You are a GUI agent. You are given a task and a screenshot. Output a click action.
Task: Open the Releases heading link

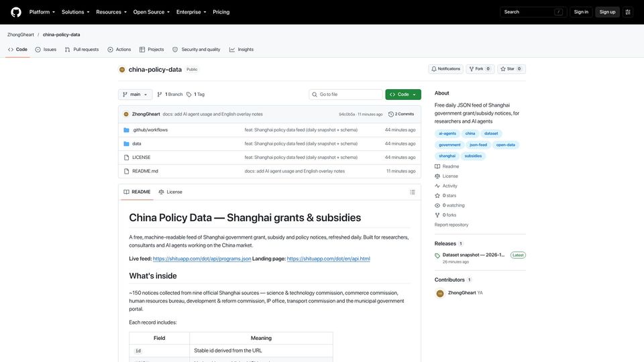click(449, 243)
